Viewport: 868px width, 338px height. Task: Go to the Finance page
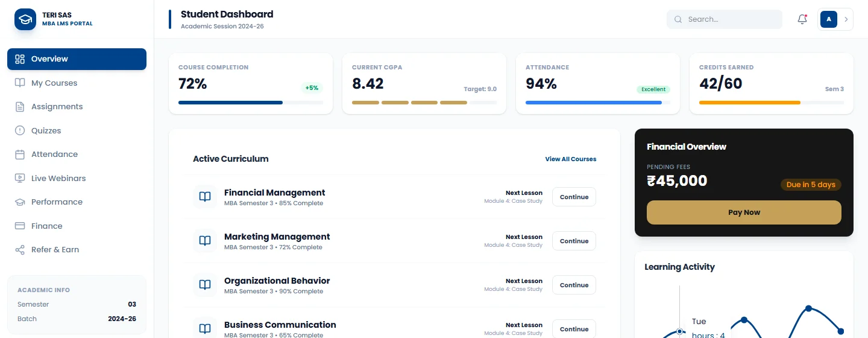click(x=77, y=226)
